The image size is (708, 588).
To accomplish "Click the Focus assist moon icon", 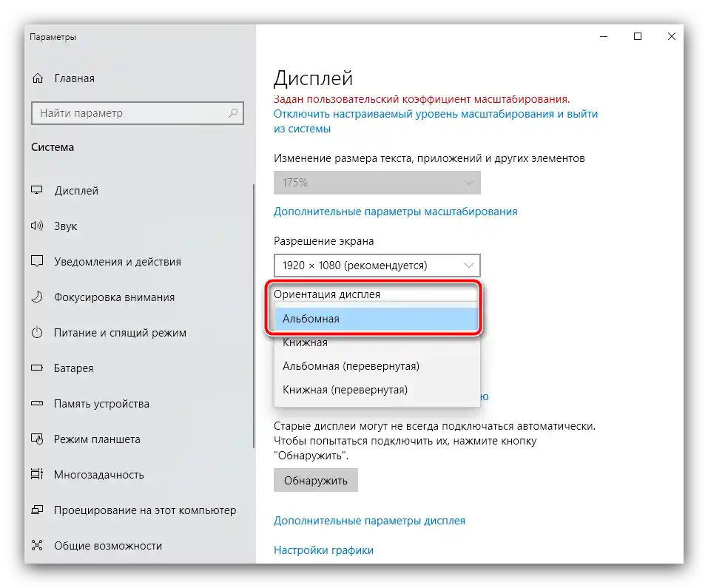I will click(38, 297).
